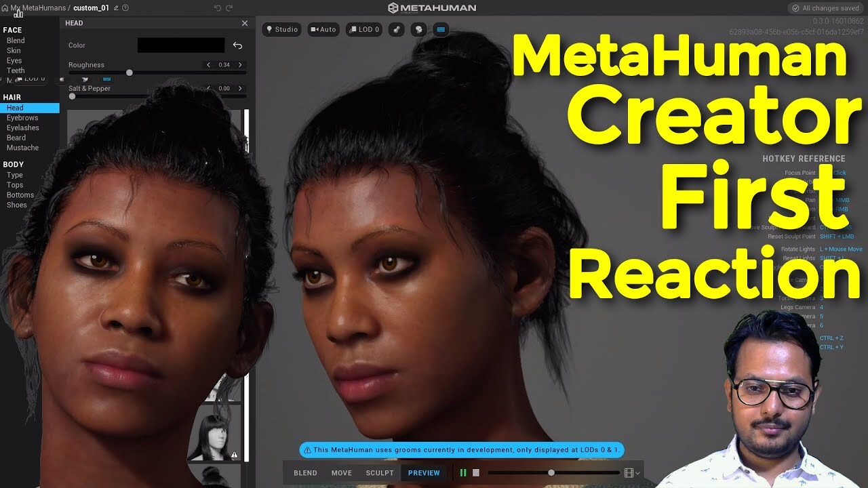The height and width of the screenshot is (488, 868).
Task: Click the film export icon near the playback bar
Action: tap(629, 472)
